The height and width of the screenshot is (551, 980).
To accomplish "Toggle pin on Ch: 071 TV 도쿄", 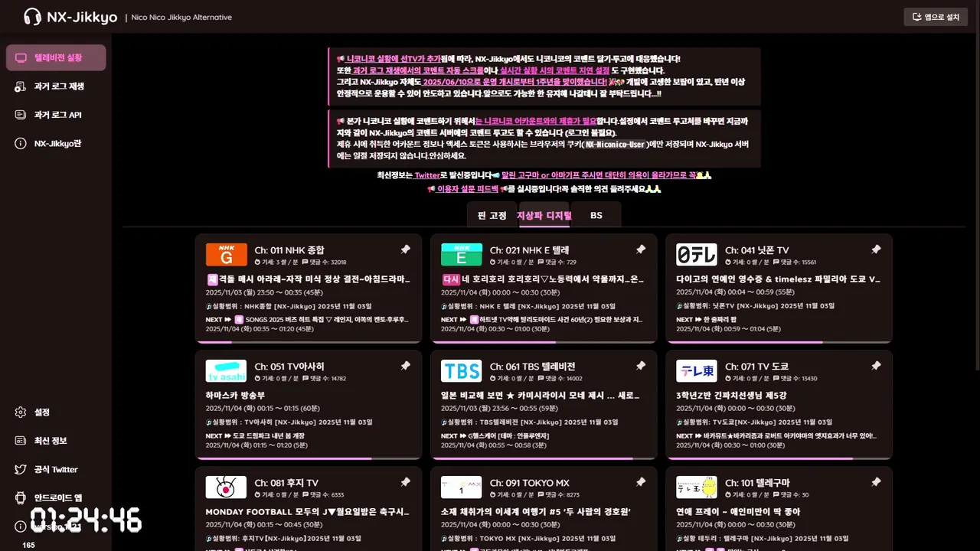I will 876,366.
